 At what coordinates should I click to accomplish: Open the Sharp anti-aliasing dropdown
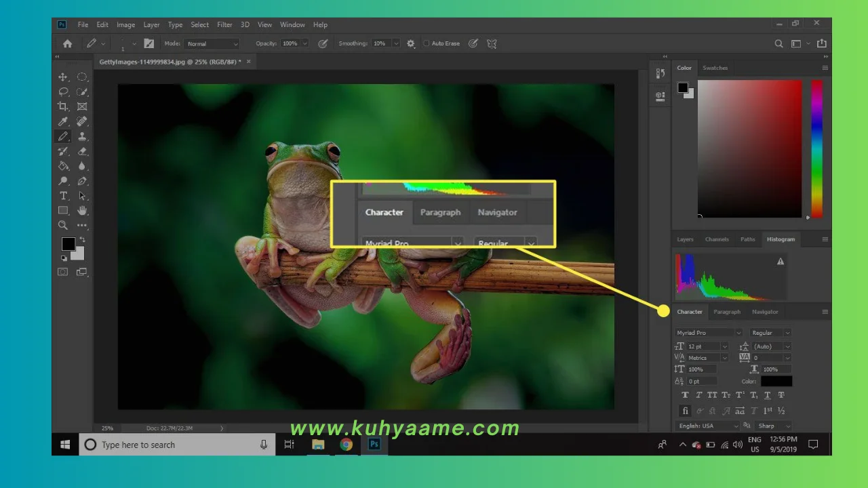[x=774, y=426]
